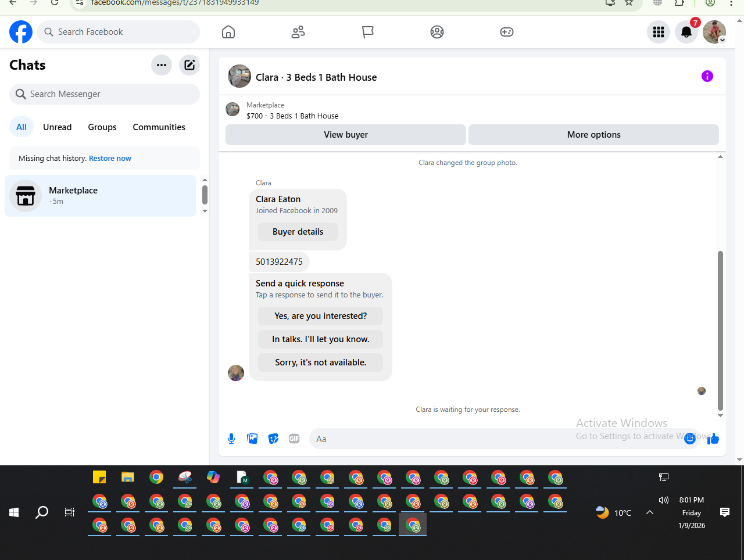Open the Gaming controller icon
This screenshot has width=744, height=560.
coord(507,32)
